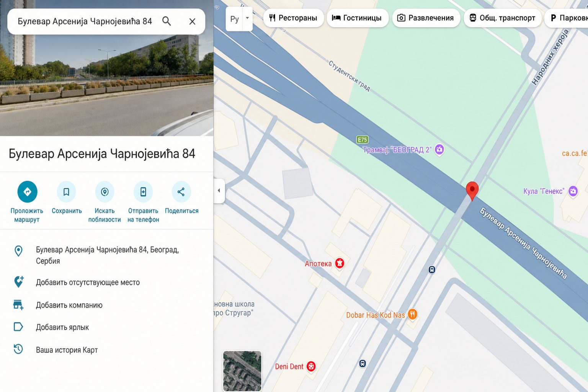Click the address location pin icon
The height and width of the screenshot is (392, 588).
tap(18, 251)
